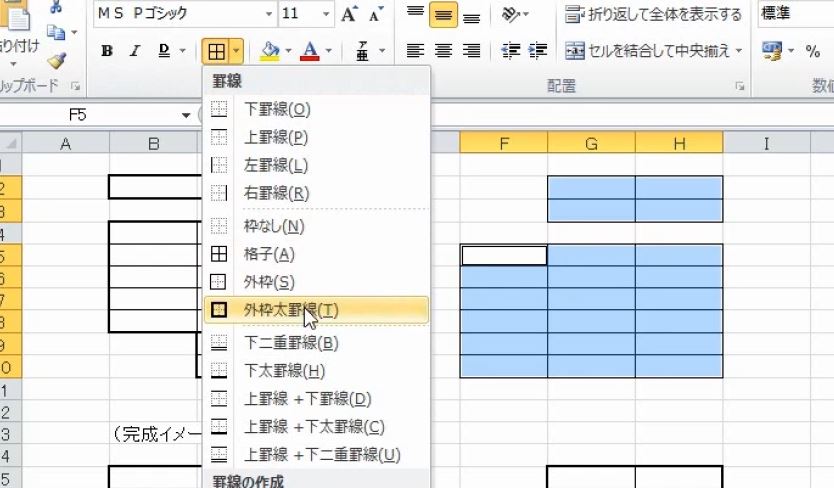Viewport: 834px width, 488px height.
Task: Select 上罫線+下太罫線(C) option
Action: (316, 426)
